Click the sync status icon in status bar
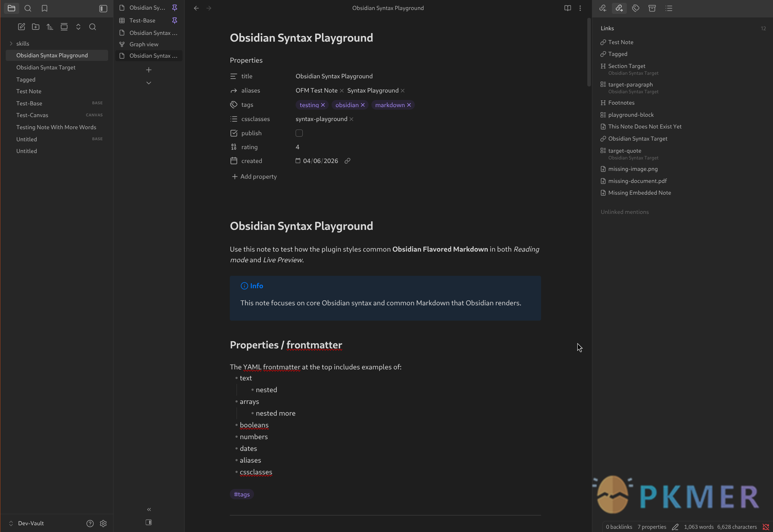 tap(766, 527)
